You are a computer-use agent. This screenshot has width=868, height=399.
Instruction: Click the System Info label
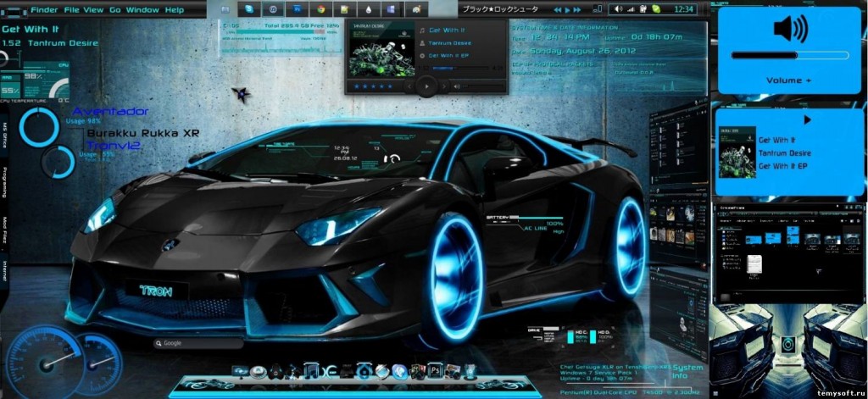click(688, 371)
